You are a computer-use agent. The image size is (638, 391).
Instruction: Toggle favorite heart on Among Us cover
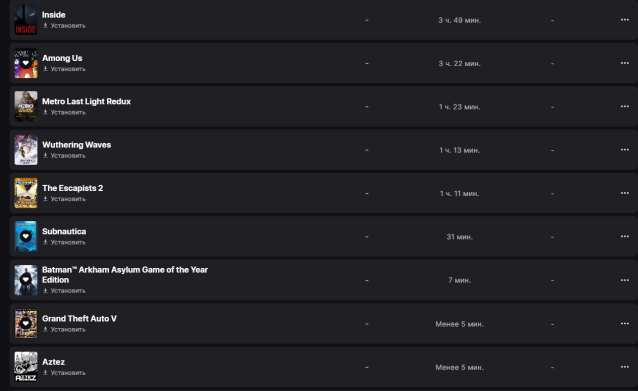point(26,63)
